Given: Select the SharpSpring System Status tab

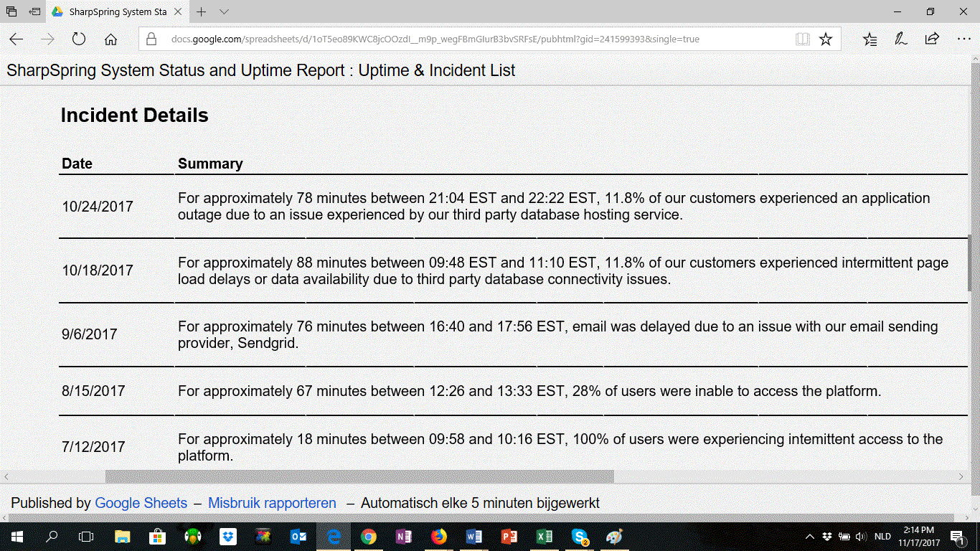Looking at the screenshot, I should point(115,12).
